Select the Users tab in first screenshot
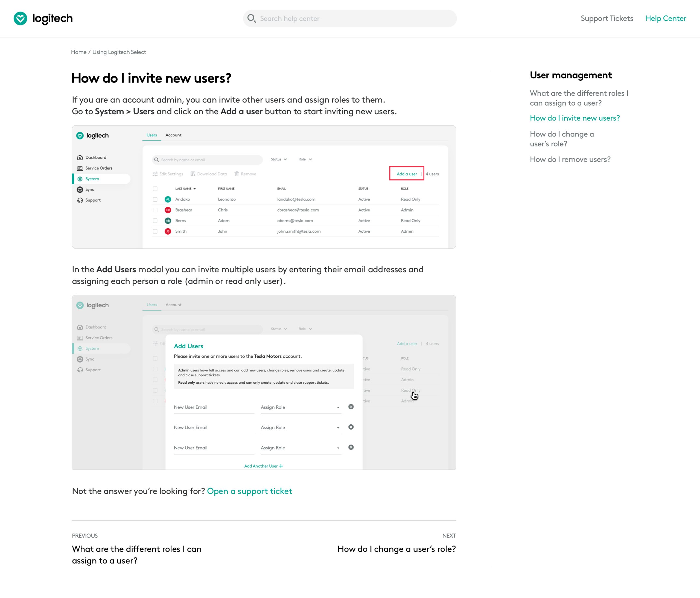Viewport: 700px width, 598px height. click(152, 135)
